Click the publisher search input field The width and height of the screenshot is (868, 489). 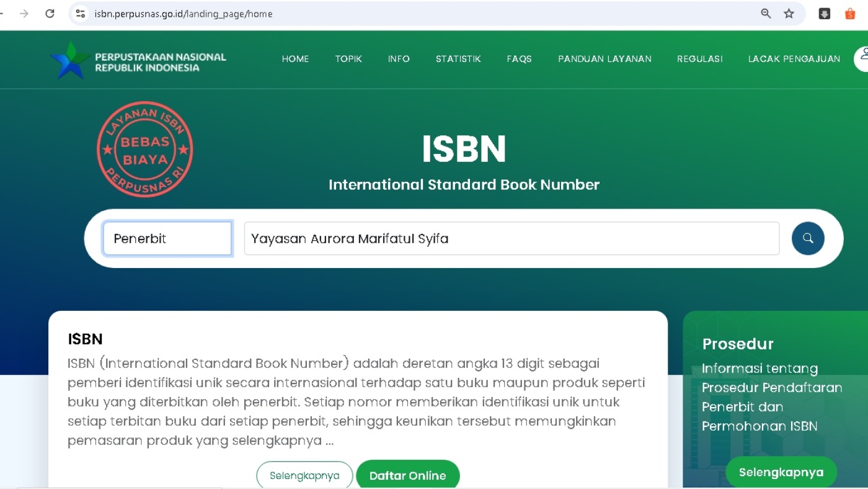[x=511, y=238]
